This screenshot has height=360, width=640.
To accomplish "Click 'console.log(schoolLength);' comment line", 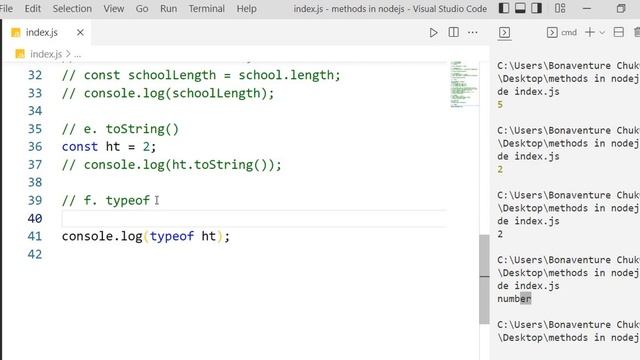I will click(168, 93).
